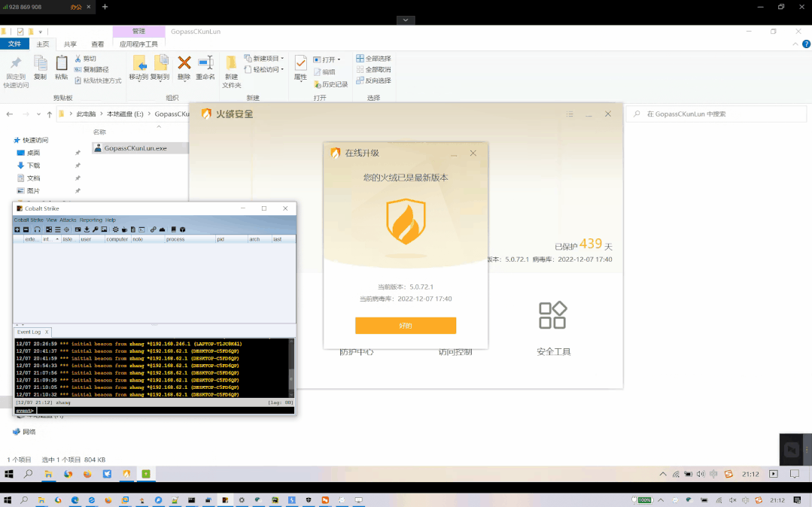The width and height of the screenshot is (812, 507).
Task: Open Cobalt Strike help book icon
Action: click(174, 229)
